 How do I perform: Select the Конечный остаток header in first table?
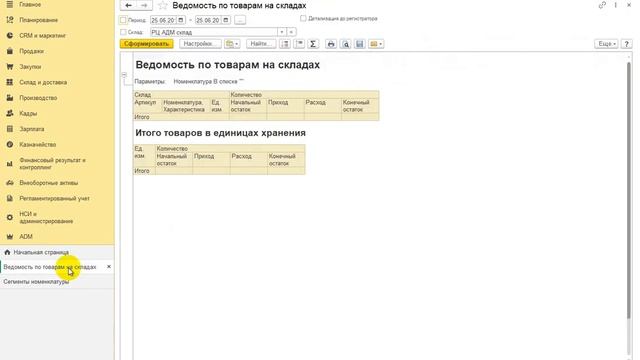coord(360,106)
